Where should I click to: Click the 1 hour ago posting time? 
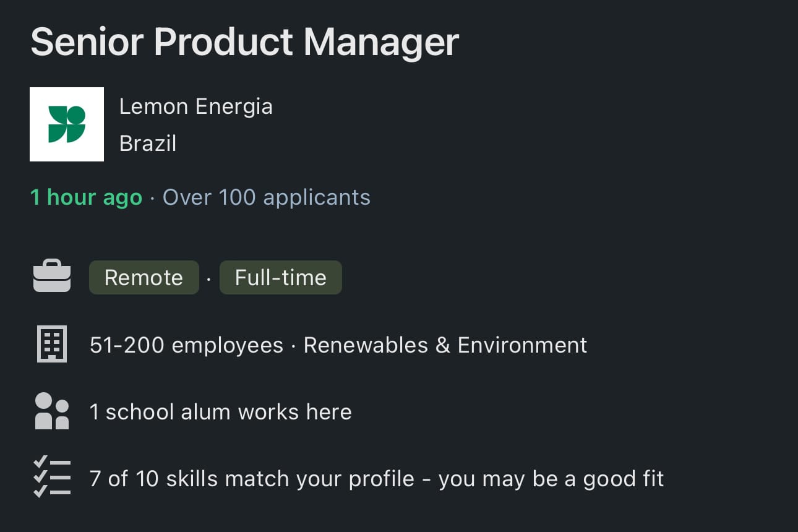[86, 197]
